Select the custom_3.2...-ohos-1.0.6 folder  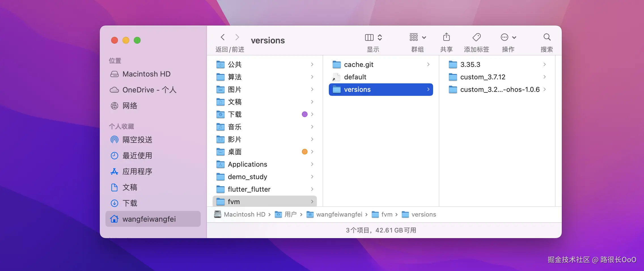coord(497,90)
